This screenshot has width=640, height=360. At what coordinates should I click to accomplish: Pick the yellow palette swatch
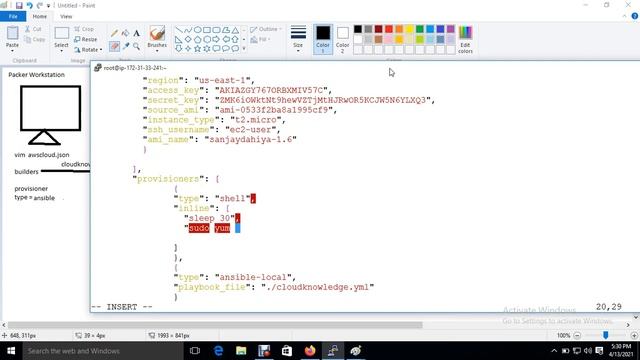[x=409, y=29]
